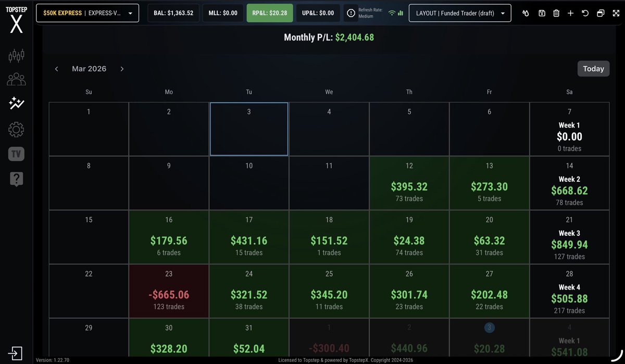Click the green signal bars icon

coord(400,13)
